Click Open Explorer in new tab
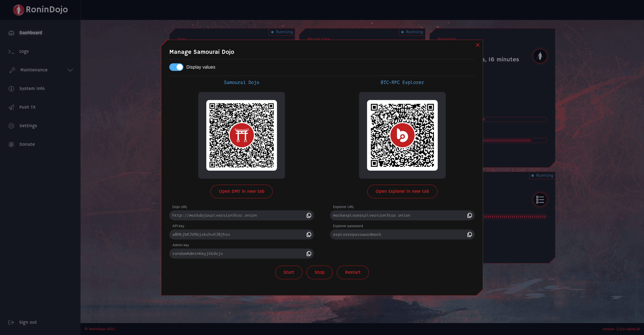This screenshot has height=335, width=644. coord(402,192)
